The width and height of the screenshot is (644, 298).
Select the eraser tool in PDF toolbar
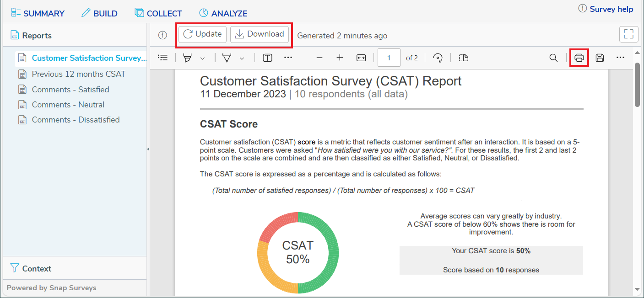click(227, 58)
